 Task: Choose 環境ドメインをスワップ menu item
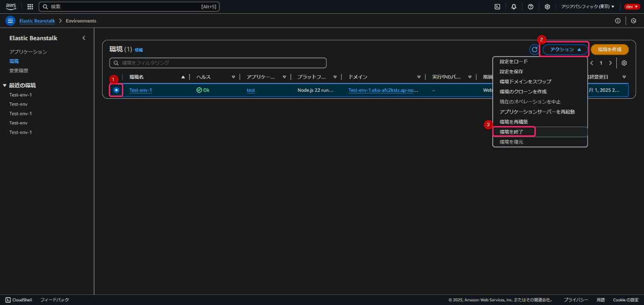pyautogui.click(x=540, y=82)
